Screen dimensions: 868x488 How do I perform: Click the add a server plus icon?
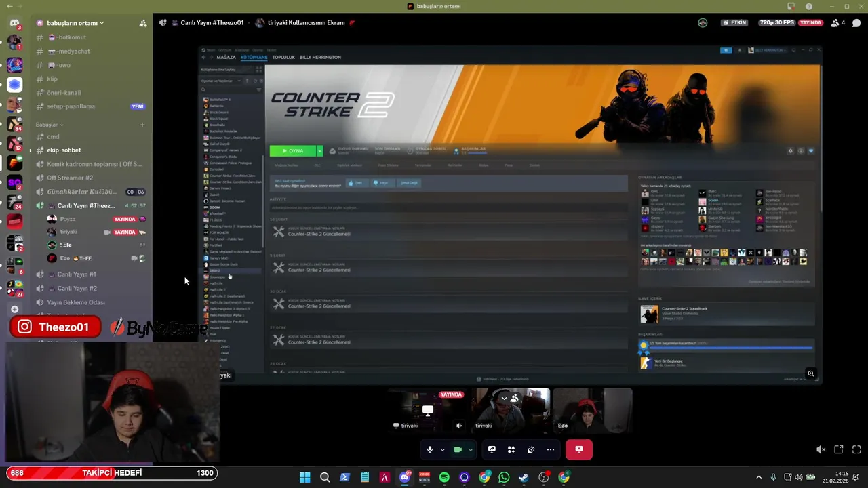pyautogui.click(x=14, y=309)
